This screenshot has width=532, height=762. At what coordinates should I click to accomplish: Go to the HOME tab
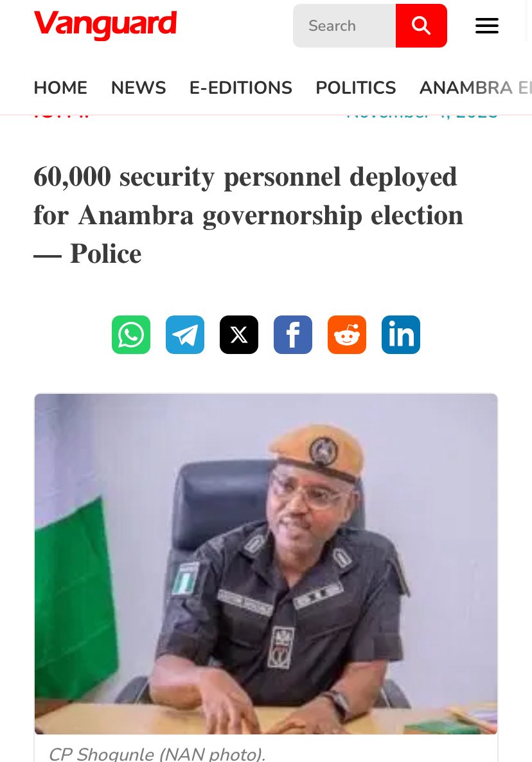(x=60, y=88)
